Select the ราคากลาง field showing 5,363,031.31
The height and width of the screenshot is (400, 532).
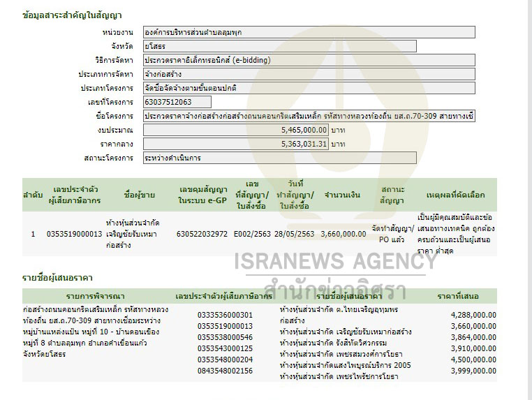point(235,144)
